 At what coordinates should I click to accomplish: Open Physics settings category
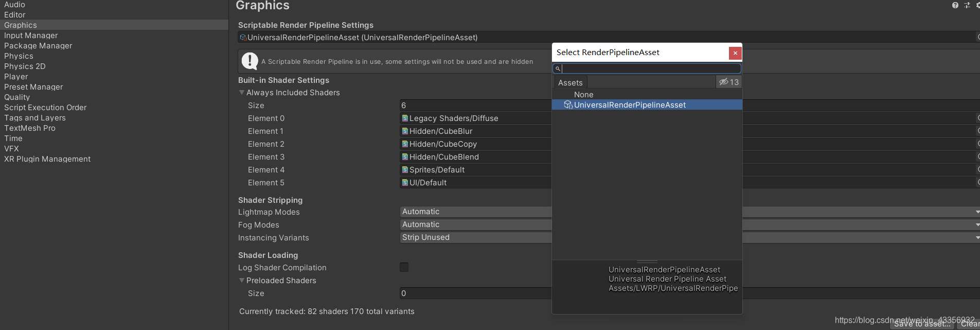114,56
